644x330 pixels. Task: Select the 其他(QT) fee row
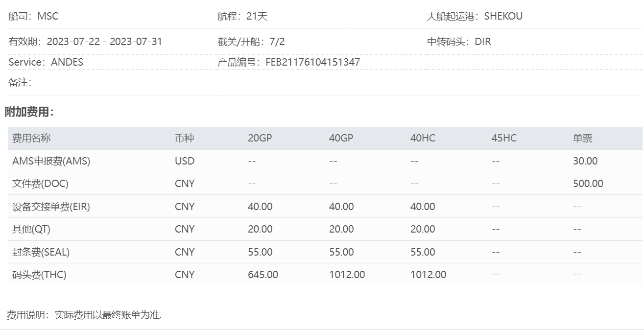325,229
